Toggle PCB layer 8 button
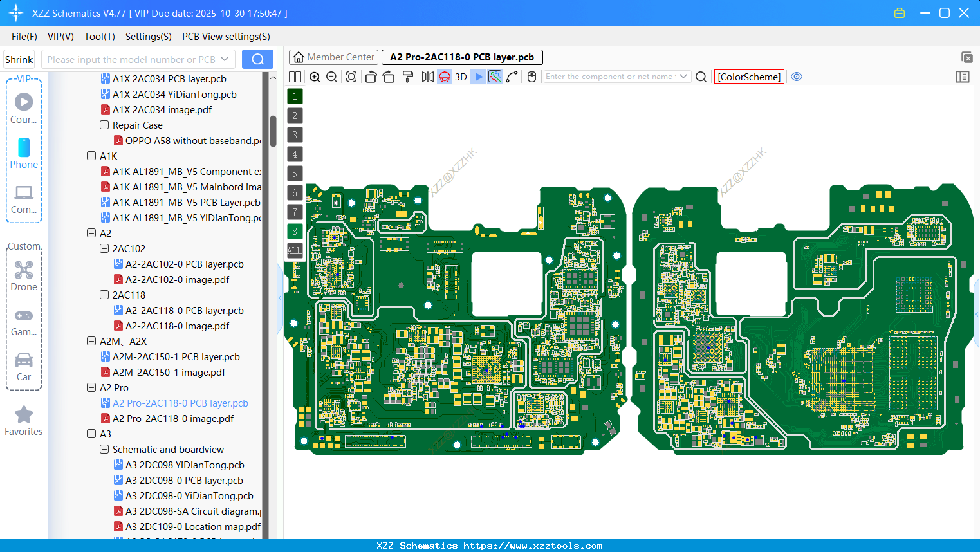 coord(295,232)
